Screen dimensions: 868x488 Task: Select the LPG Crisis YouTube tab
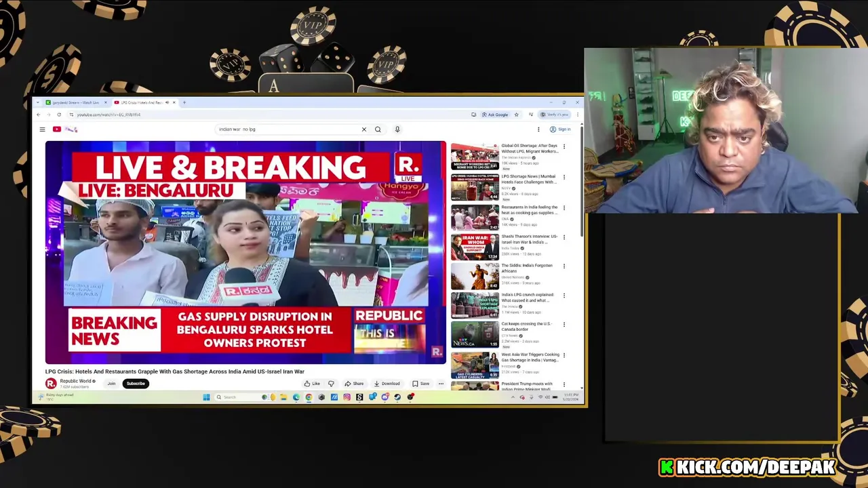(140, 102)
